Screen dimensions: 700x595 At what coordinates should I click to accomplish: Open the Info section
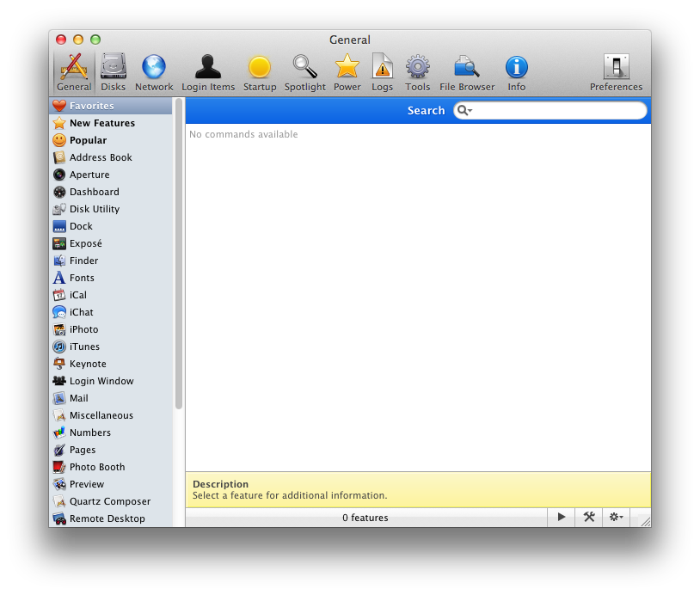(516, 72)
